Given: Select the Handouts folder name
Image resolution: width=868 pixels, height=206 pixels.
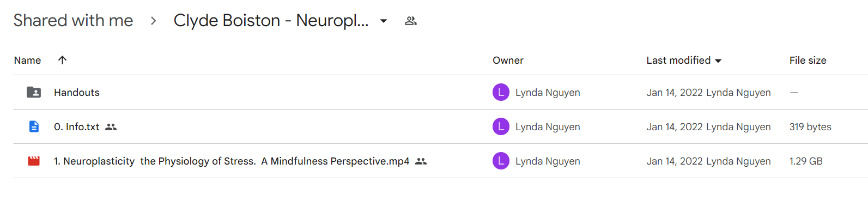Looking at the screenshot, I should click(x=77, y=92).
